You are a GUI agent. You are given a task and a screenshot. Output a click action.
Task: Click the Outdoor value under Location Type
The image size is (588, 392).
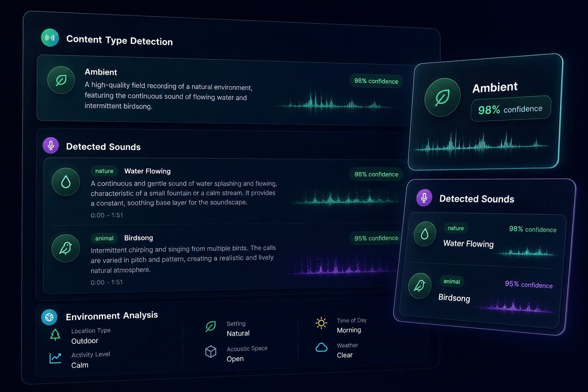click(x=85, y=341)
